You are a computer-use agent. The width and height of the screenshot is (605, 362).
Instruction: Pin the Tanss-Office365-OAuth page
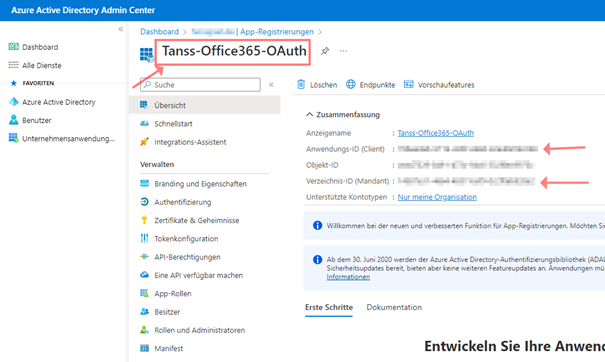tap(325, 51)
